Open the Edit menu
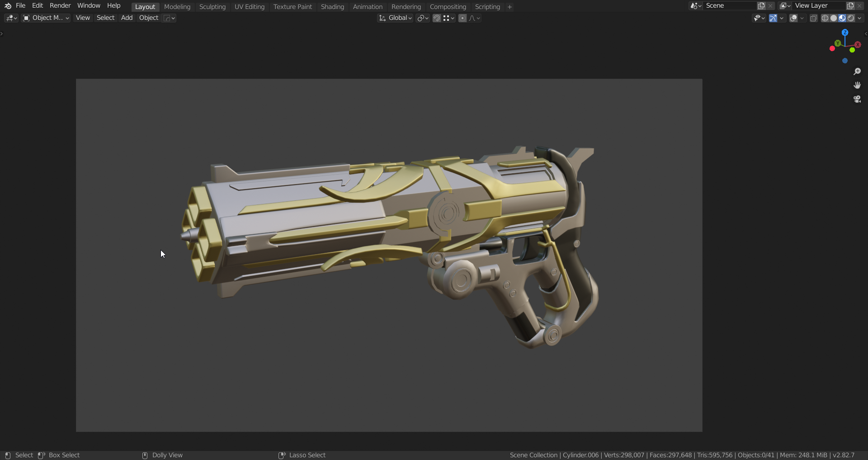This screenshot has width=868, height=460. [x=38, y=6]
